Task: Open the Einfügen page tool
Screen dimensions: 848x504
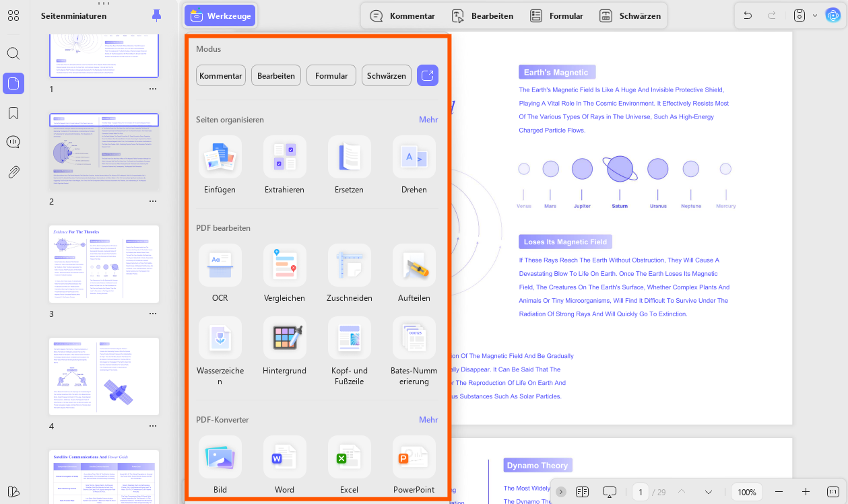Action: (x=220, y=165)
